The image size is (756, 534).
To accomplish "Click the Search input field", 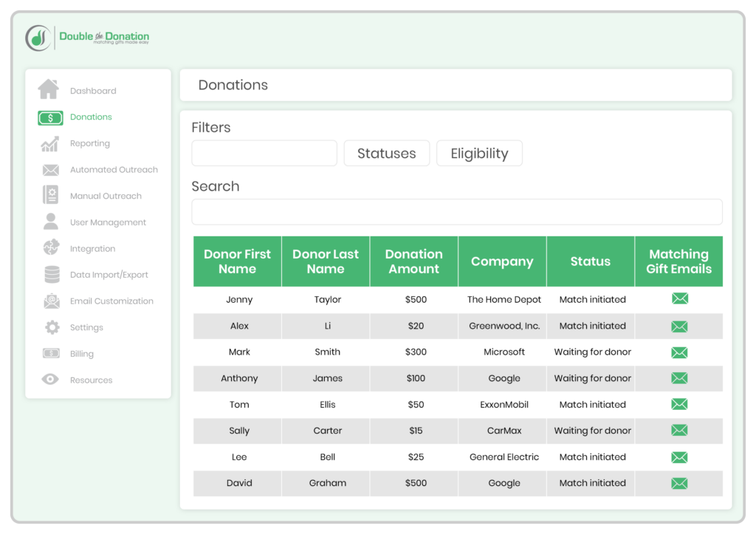I will point(457,212).
